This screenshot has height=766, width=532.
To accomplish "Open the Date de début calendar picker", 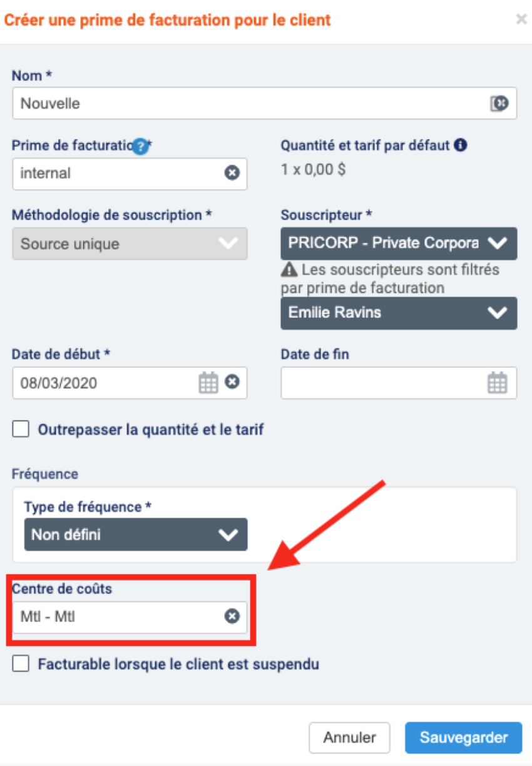I will (x=208, y=382).
